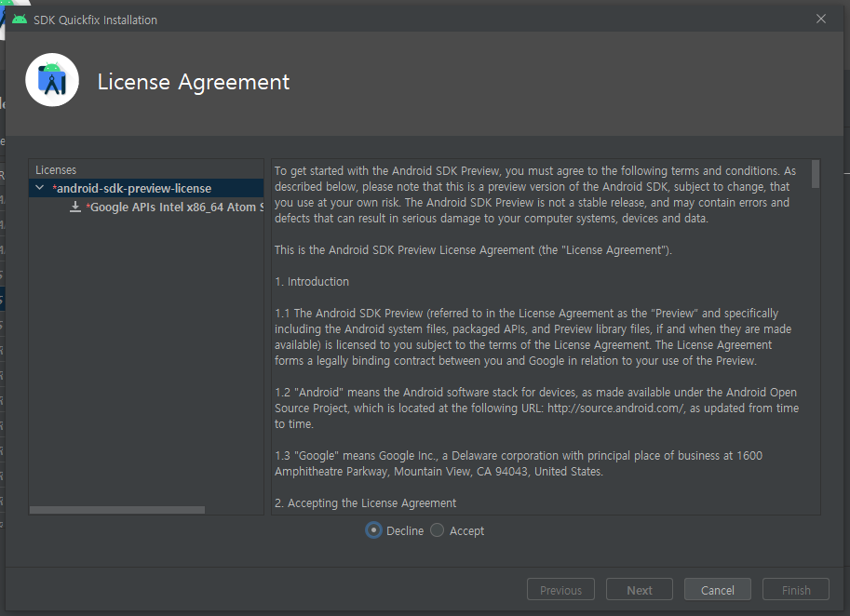The height and width of the screenshot is (616, 850).
Task: Click the license text vertical scrollbar thumb
Action: point(815,174)
